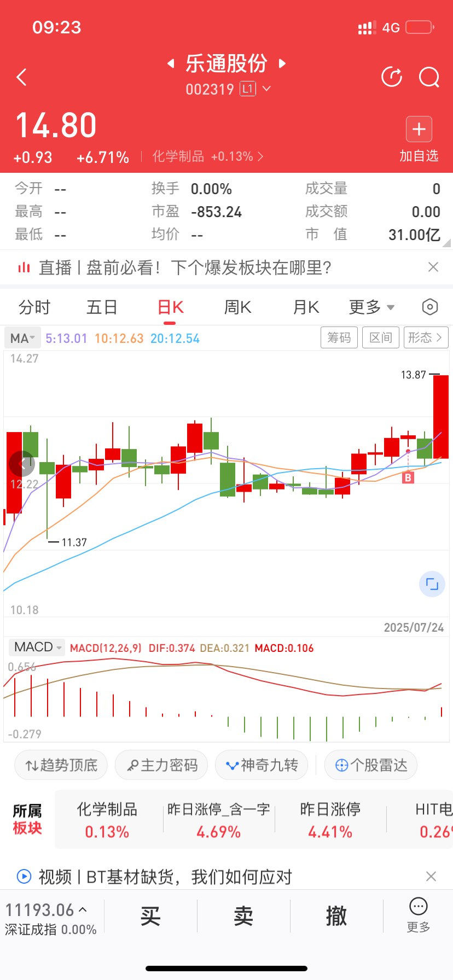Tap 换手 0.00% value
Image resolution: width=453 pixels, height=980 pixels.
pos(211,189)
